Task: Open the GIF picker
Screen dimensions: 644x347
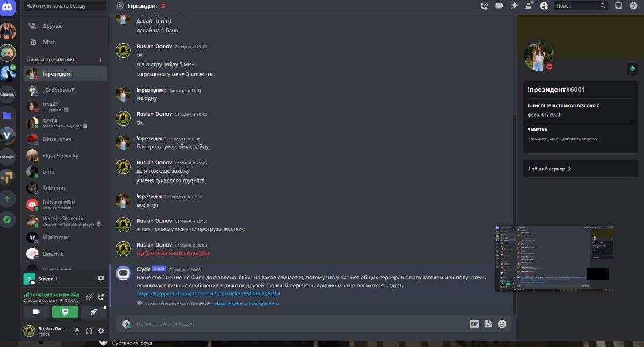Action: click(x=474, y=324)
